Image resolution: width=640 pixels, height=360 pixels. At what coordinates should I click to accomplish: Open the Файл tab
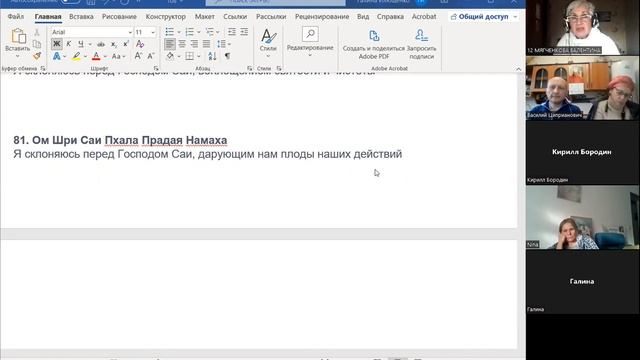pos(16,17)
